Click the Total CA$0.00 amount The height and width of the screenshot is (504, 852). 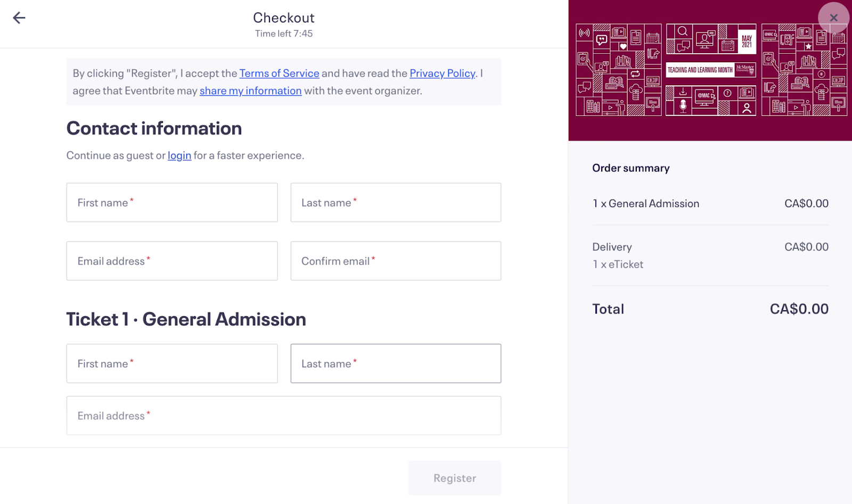click(799, 309)
